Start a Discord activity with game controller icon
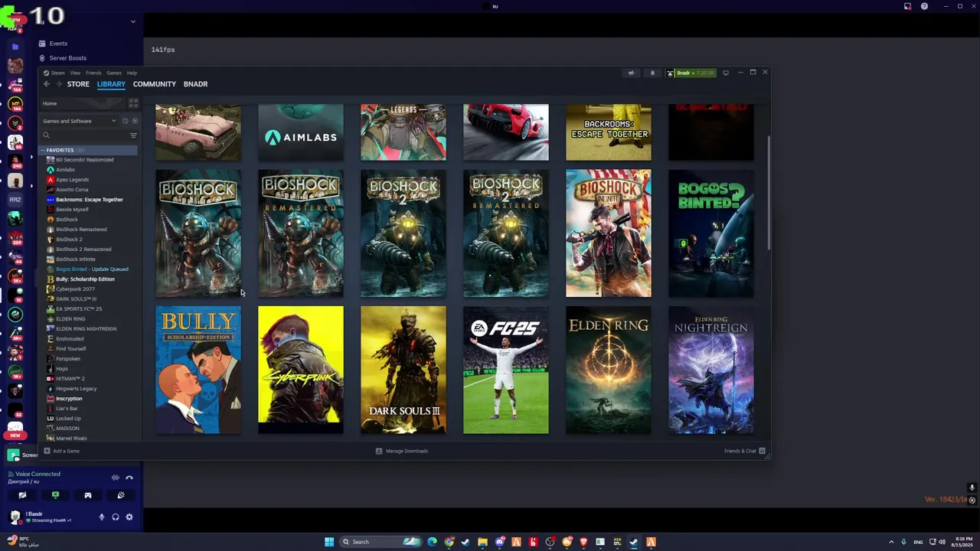Image resolution: width=980 pixels, height=551 pixels. 88,495
